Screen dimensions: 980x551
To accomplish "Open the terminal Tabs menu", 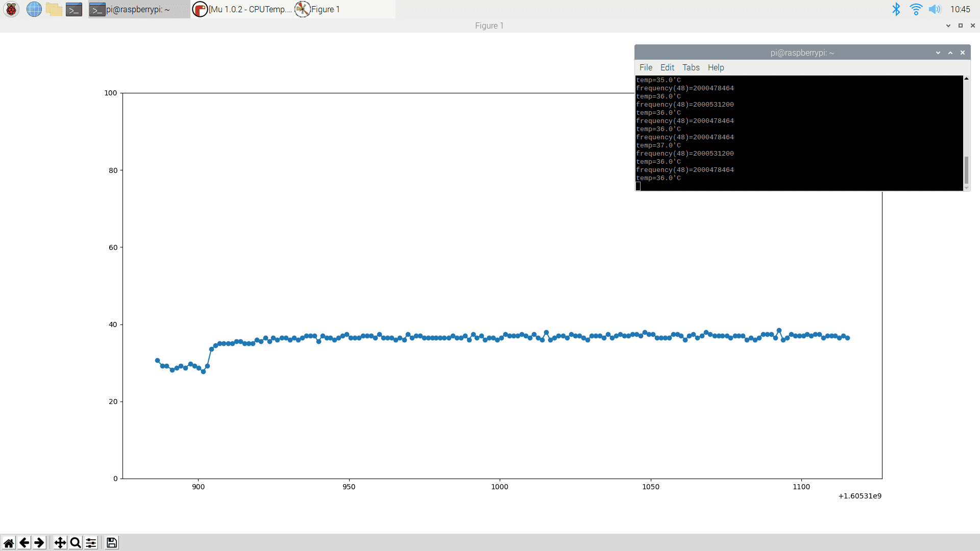I will 691,67.
